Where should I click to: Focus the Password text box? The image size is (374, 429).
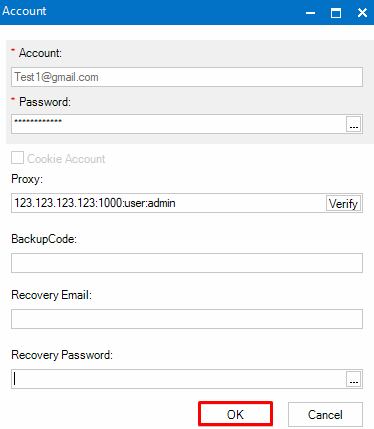point(179,124)
